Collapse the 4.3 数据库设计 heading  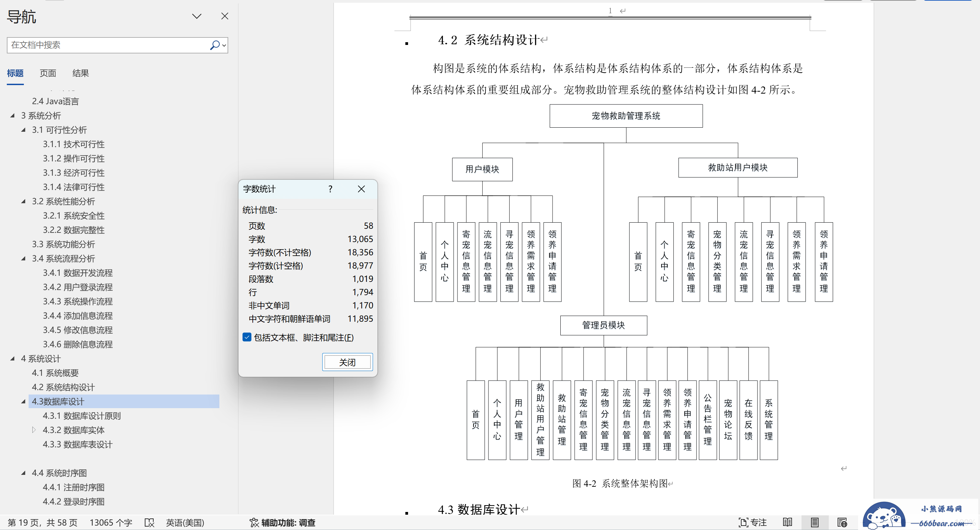click(23, 401)
